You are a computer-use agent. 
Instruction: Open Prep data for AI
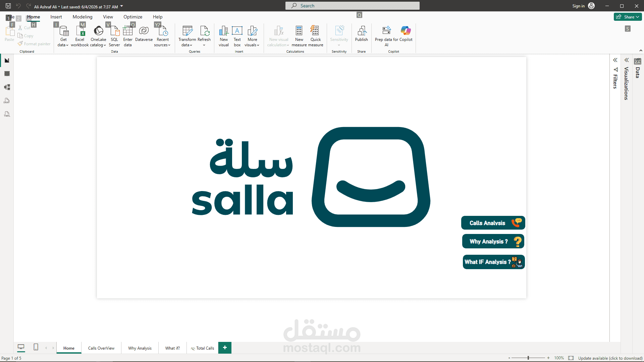(x=386, y=36)
